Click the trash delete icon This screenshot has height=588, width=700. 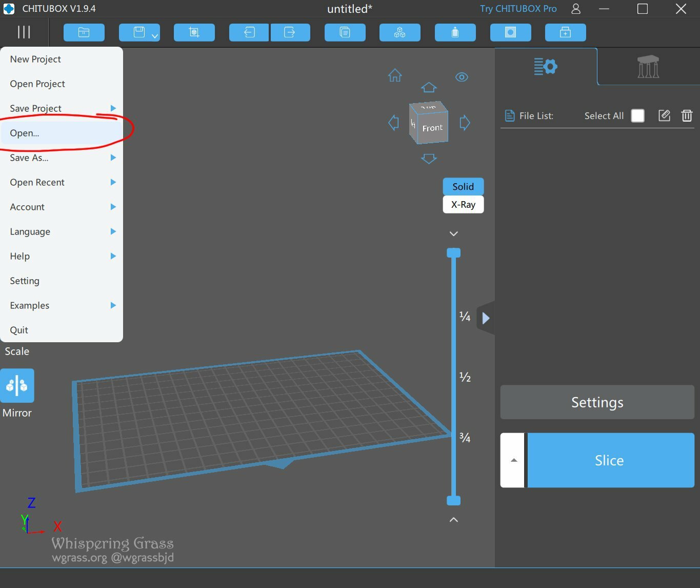687,115
